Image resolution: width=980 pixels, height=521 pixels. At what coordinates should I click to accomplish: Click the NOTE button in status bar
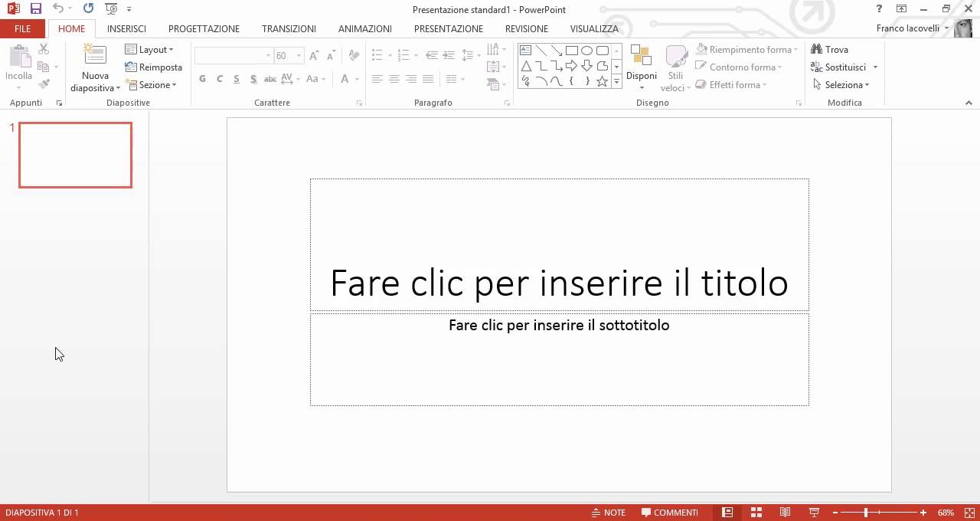click(x=608, y=513)
